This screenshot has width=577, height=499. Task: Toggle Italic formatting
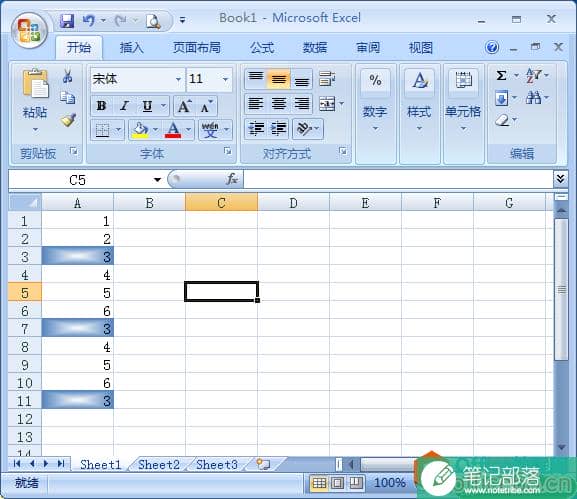click(124, 106)
